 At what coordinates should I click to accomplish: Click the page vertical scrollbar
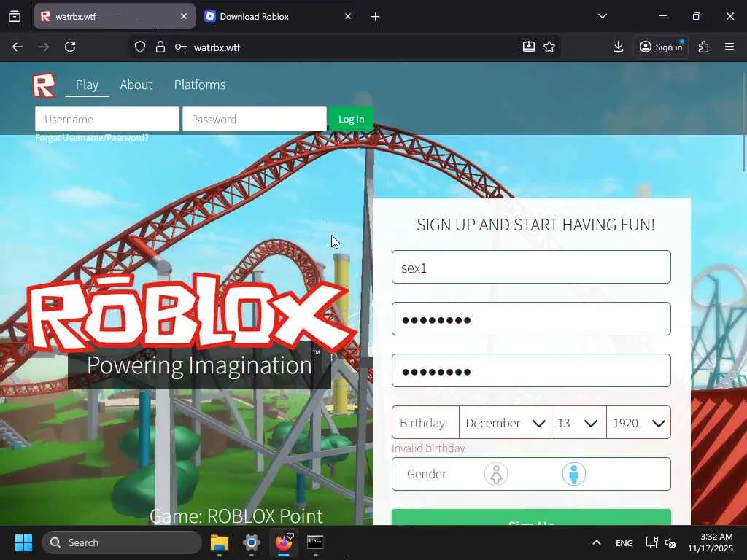coord(743,122)
